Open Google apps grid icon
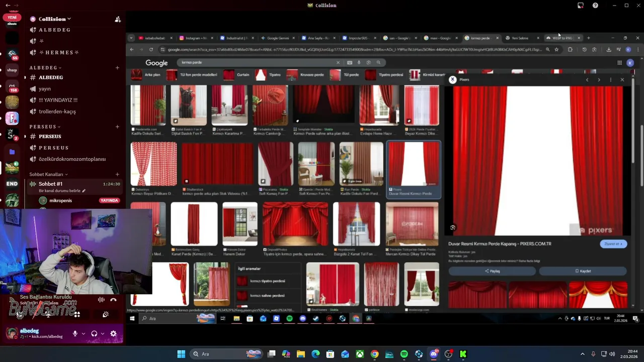The width and height of the screenshot is (644, 362). 619,63
